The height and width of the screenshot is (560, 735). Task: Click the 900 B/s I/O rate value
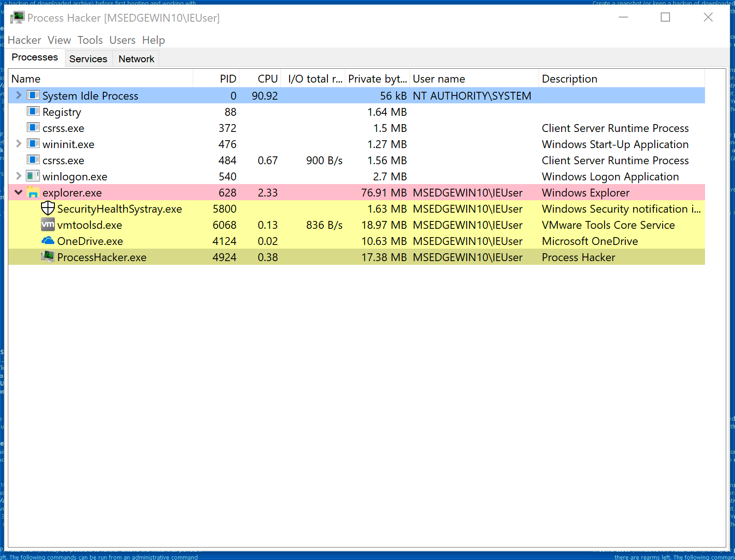coord(325,161)
